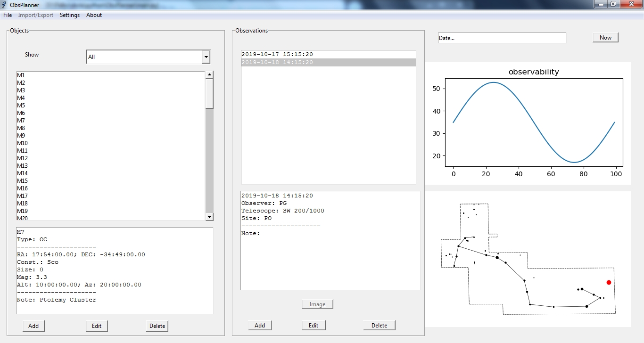Click the red object marker on the constellation map
The height and width of the screenshot is (343, 644).
pyautogui.click(x=609, y=282)
